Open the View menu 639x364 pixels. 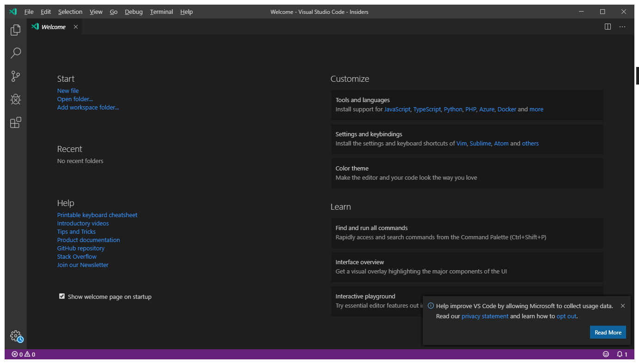click(x=96, y=12)
